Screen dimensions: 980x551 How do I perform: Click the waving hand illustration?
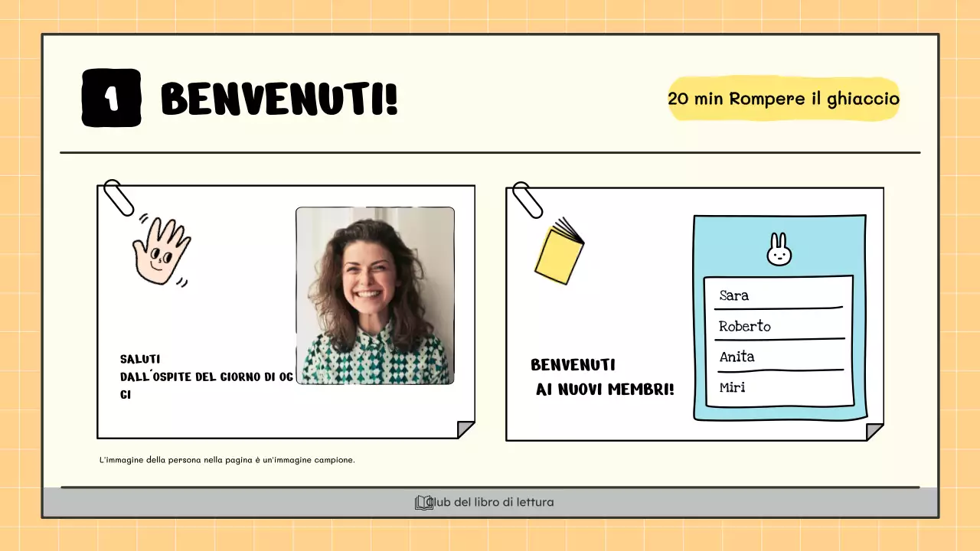click(x=161, y=251)
